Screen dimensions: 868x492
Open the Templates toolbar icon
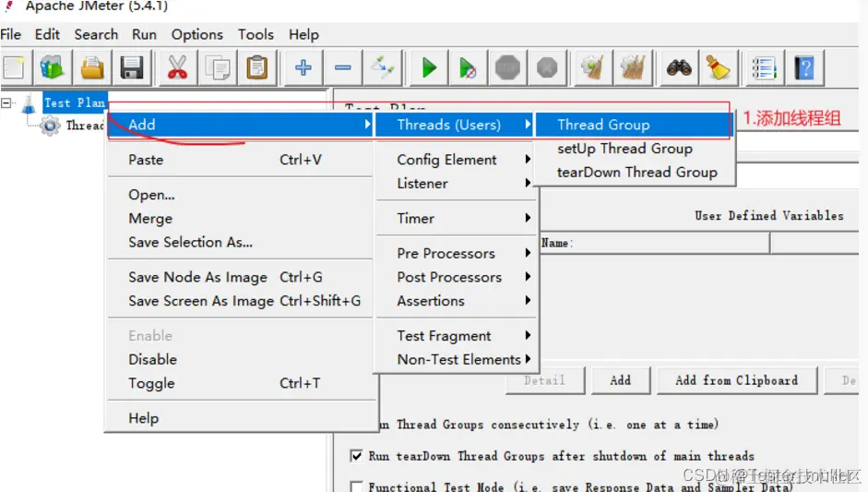coord(53,67)
